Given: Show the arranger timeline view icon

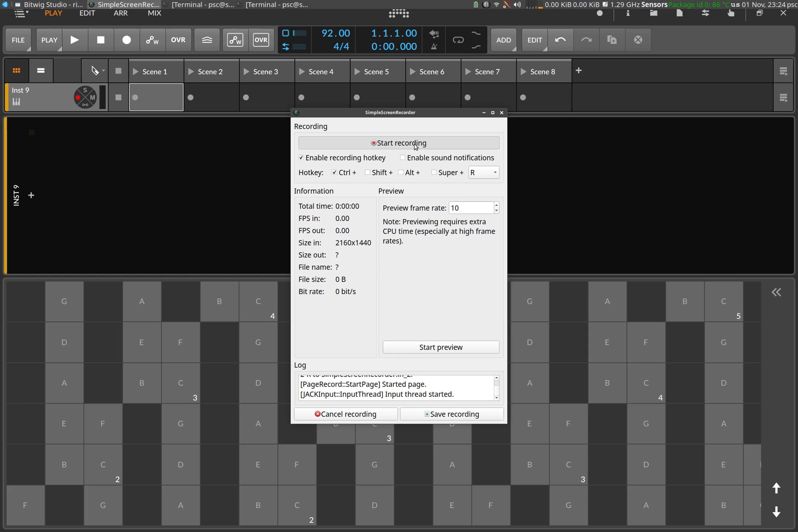Looking at the screenshot, I should (x=41, y=70).
